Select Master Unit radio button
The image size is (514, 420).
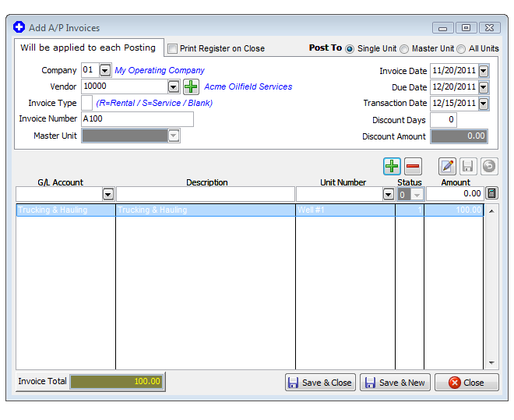(404, 49)
